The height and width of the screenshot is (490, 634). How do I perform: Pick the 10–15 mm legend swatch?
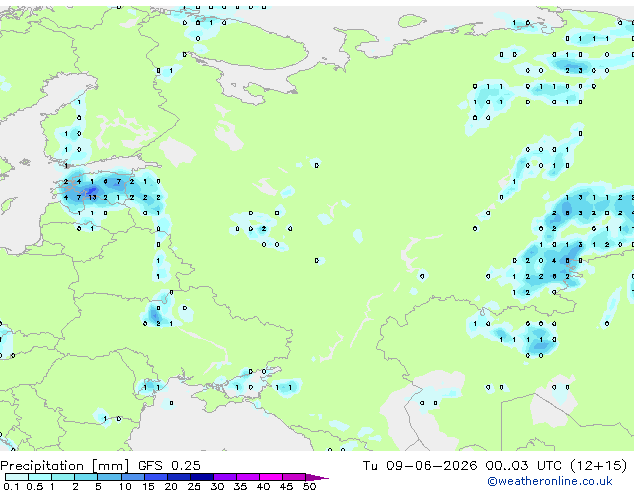[132, 477]
